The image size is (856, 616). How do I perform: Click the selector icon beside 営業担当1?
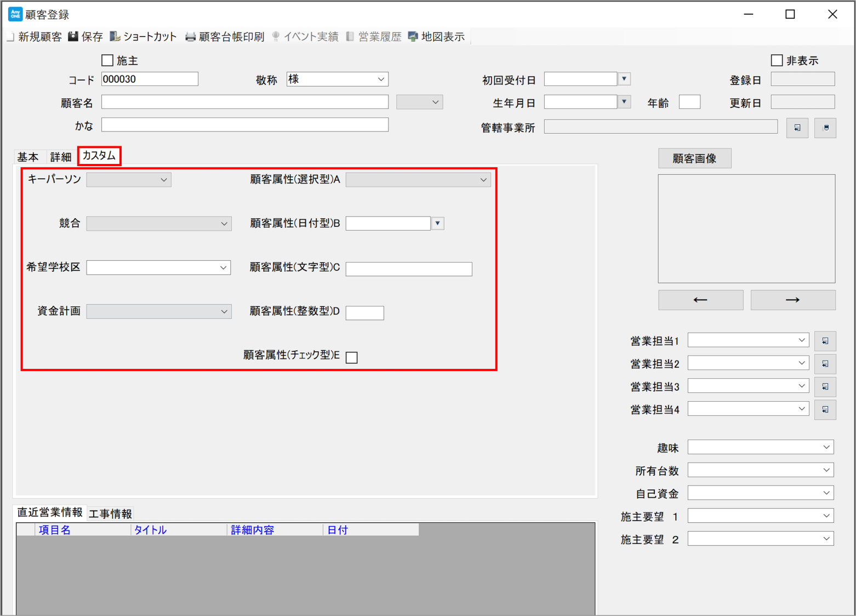click(825, 341)
